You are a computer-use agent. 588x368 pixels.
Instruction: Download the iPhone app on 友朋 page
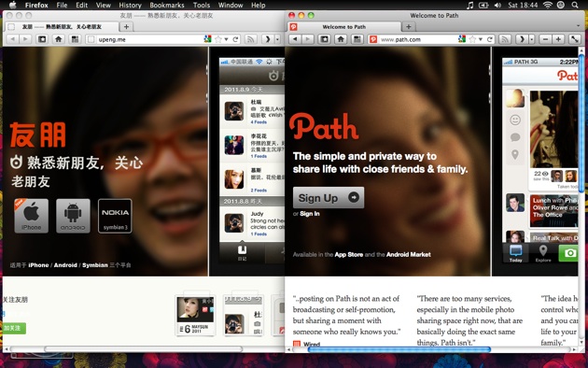coord(32,216)
